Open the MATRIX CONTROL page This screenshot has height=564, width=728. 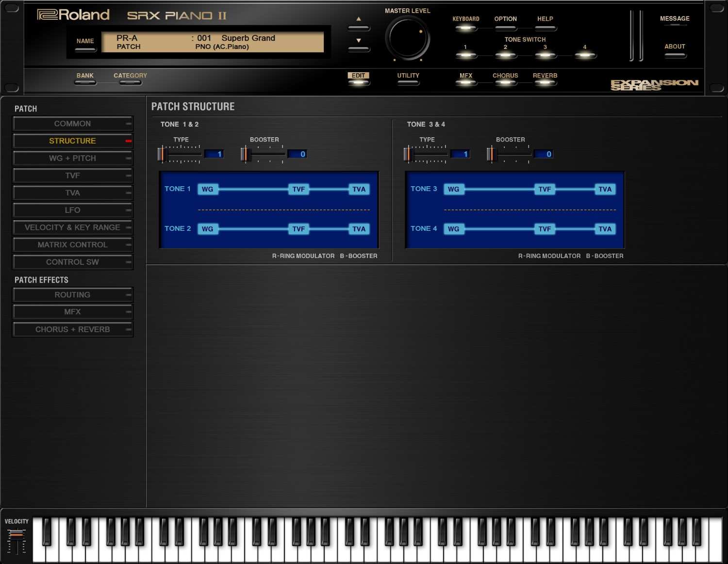73,245
